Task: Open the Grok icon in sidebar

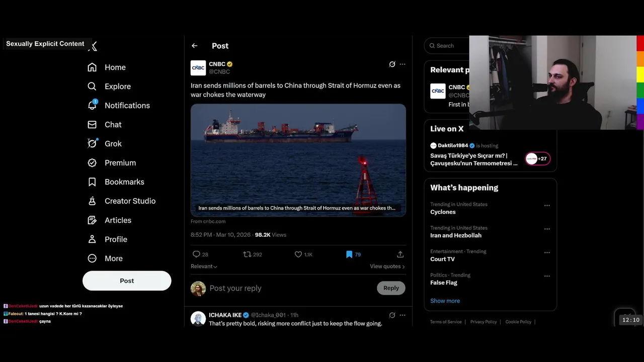Action: pos(92,144)
